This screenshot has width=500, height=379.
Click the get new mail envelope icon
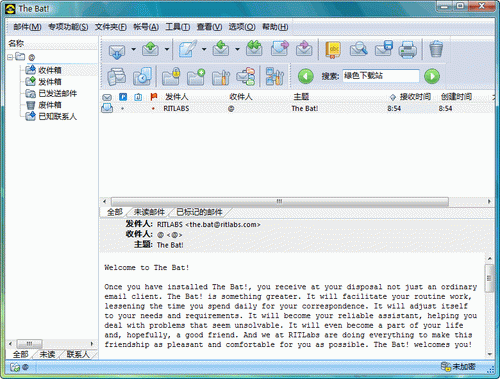[117, 51]
